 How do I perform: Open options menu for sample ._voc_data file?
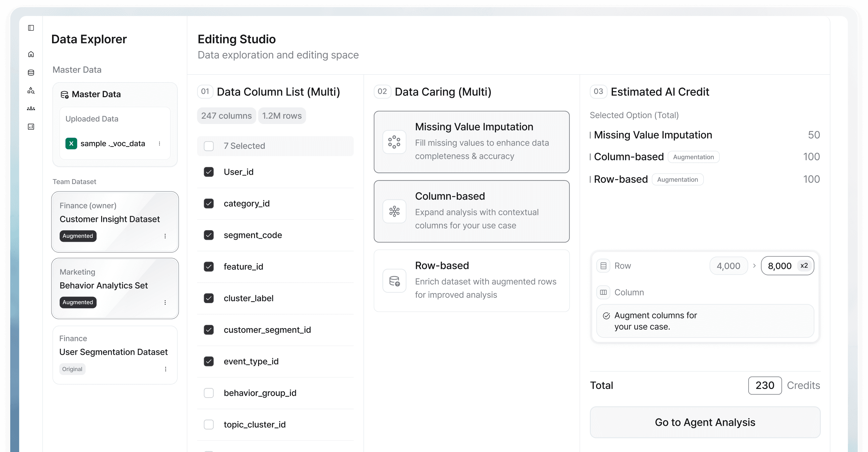coord(160,143)
